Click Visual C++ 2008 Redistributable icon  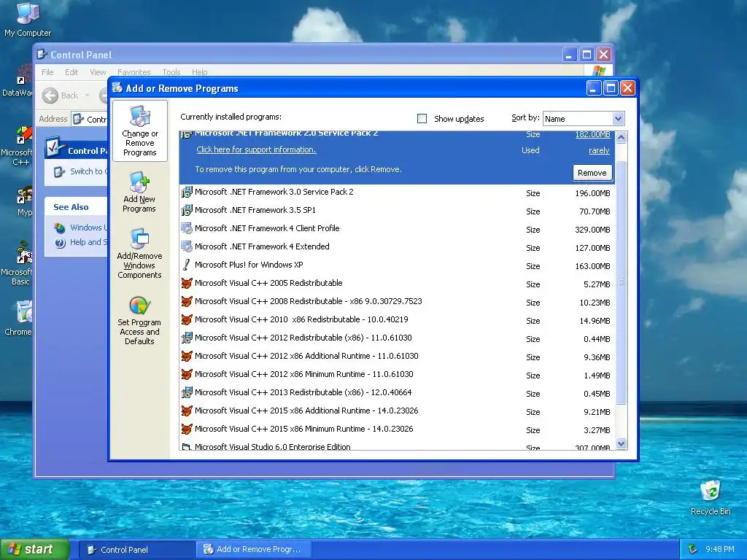pyautogui.click(x=187, y=301)
